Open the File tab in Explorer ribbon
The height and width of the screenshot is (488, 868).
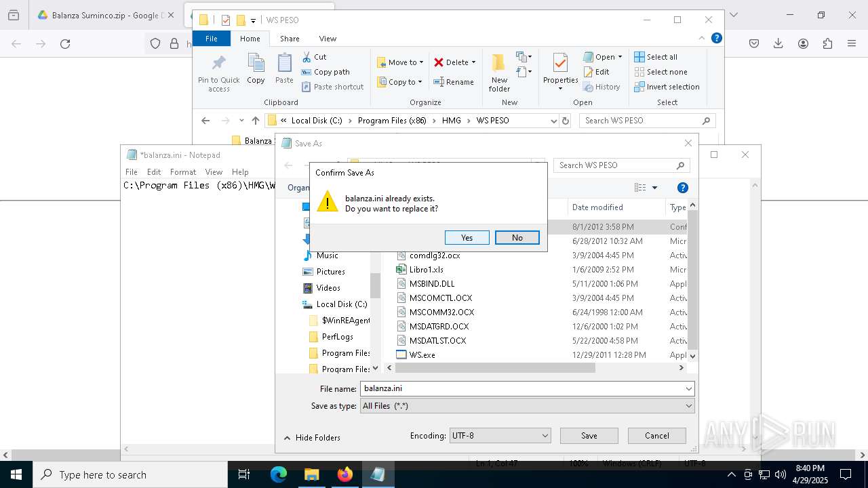pos(212,39)
